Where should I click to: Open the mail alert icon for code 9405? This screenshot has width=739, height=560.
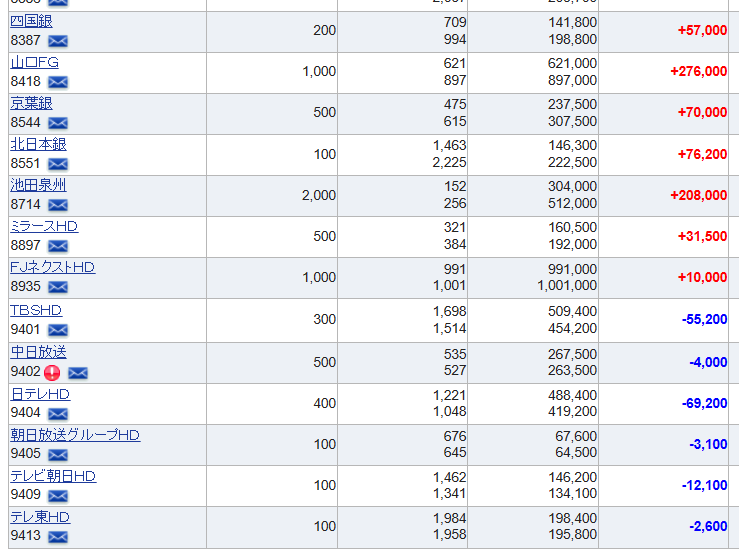pos(58,455)
